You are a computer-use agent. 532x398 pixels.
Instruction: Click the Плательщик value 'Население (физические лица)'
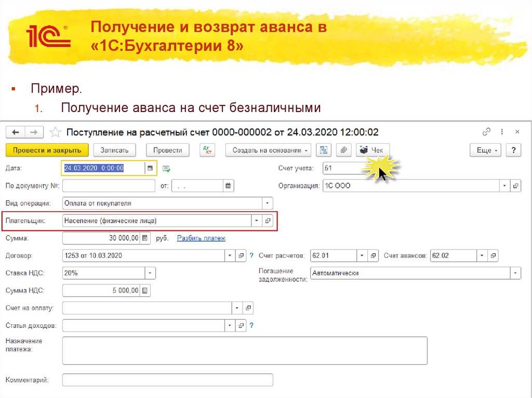[x=111, y=221]
